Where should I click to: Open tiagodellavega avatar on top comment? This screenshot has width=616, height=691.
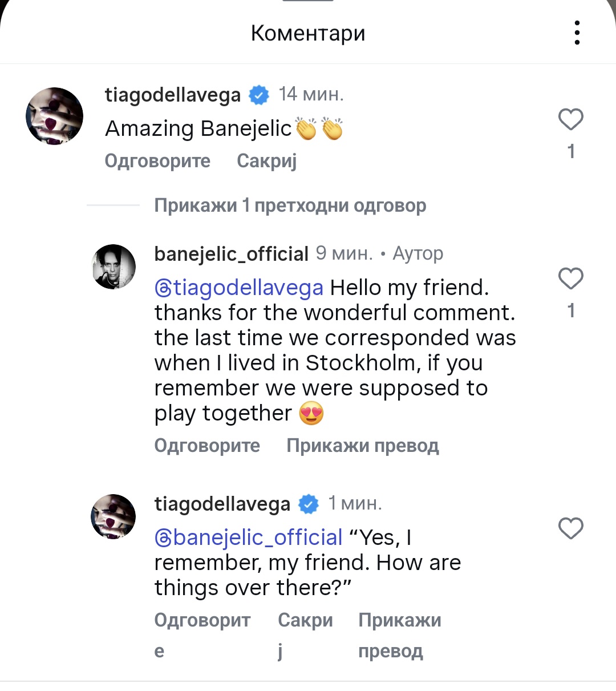tap(55, 116)
